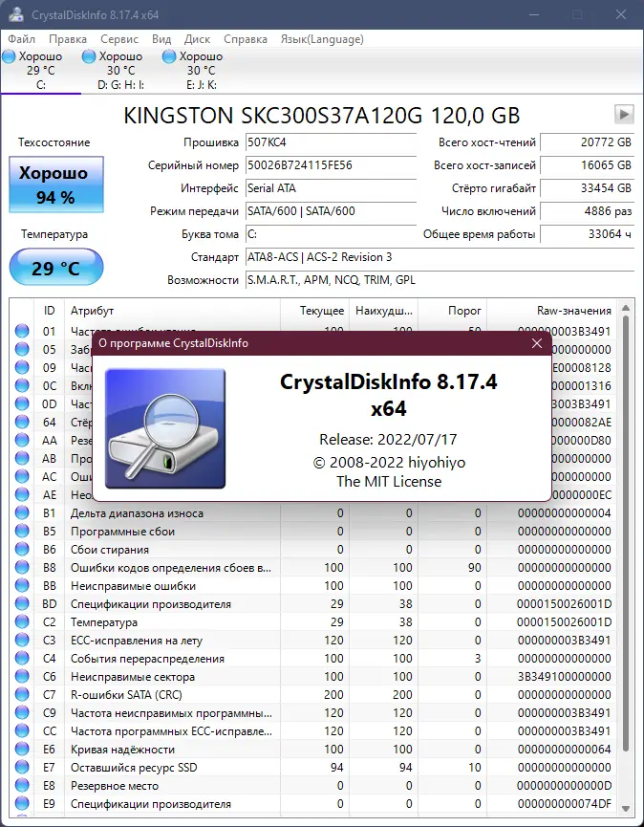Click the 29 °C temperature button
Image resolution: width=644 pixels, height=827 pixels.
(55, 268)
